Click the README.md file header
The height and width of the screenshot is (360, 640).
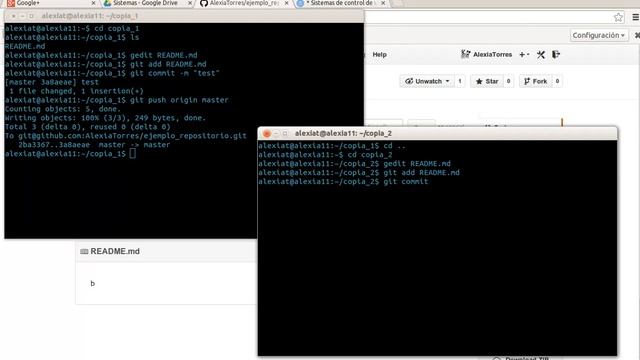tap(166, 251)
